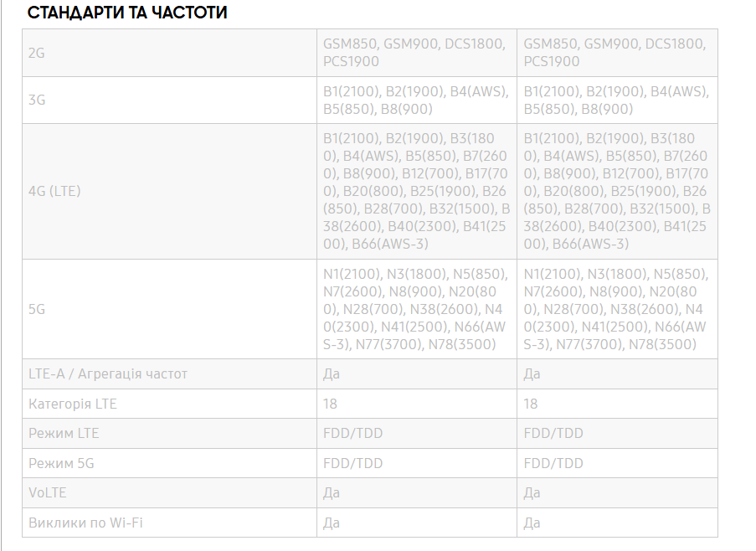Click the 3G row label

pyautogui.click(x=37, y=100)
